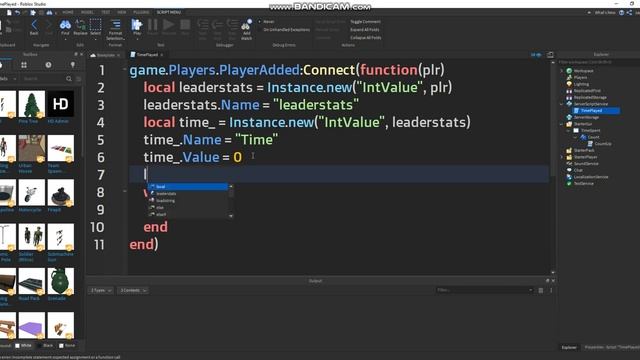The image size is (640, 360).
Task: Open the All Contexts dropdown in Output
Action: pyautogui.click(x=133, y=290)
